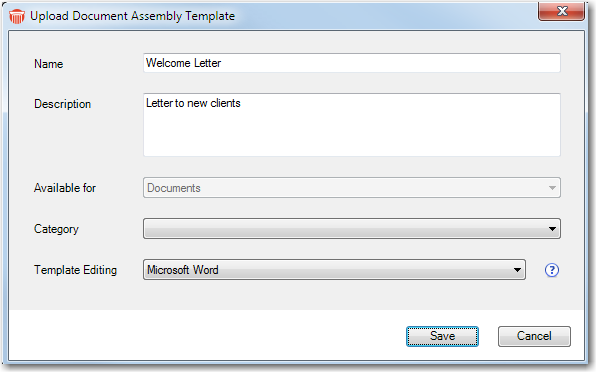
Task: Click the Available for dropdown arrow
Action: [x=552, y=188]
